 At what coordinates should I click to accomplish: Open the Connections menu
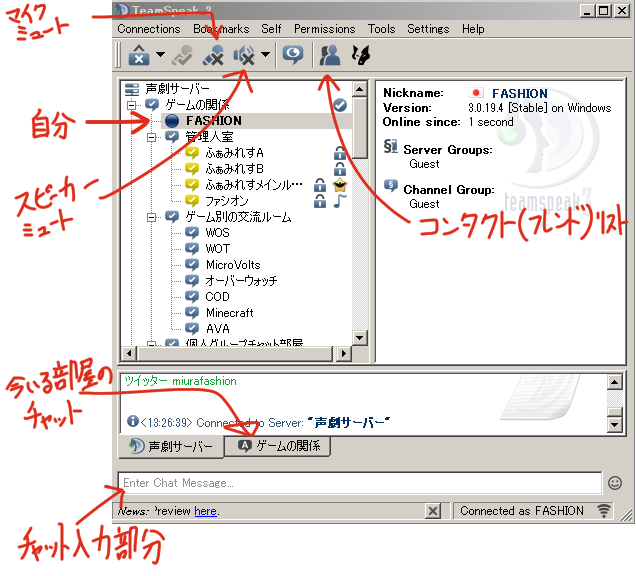click(148, 29)
